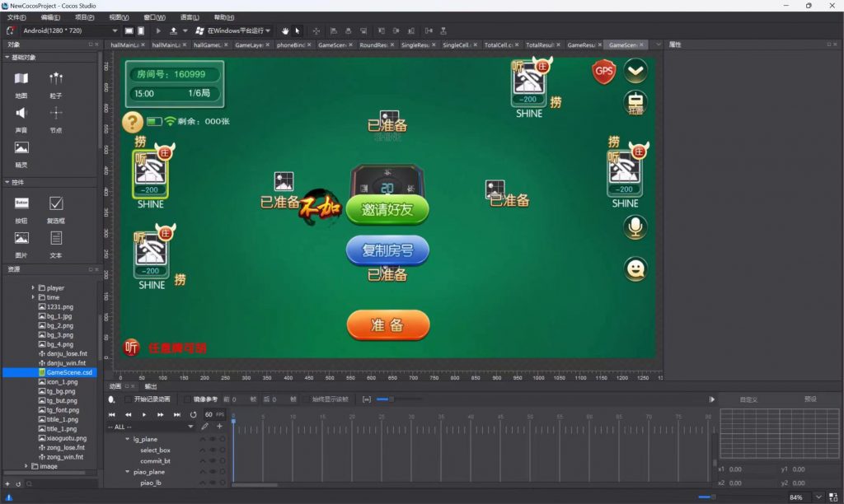This screenshot has width=844, height=504.
Task: Toggle the 镜像参考 checkbox
Action: (x=187, y=399)
